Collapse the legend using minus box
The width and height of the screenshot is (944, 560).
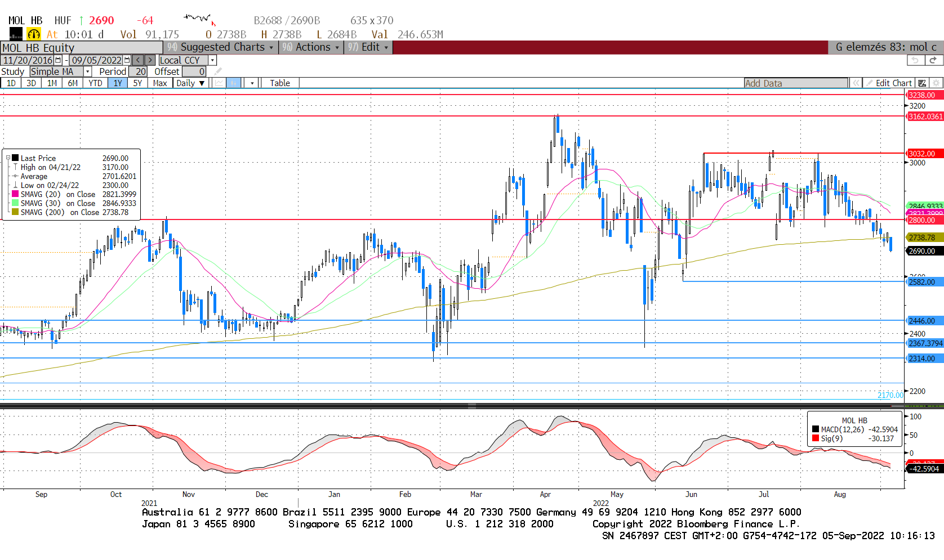(8, 158)
